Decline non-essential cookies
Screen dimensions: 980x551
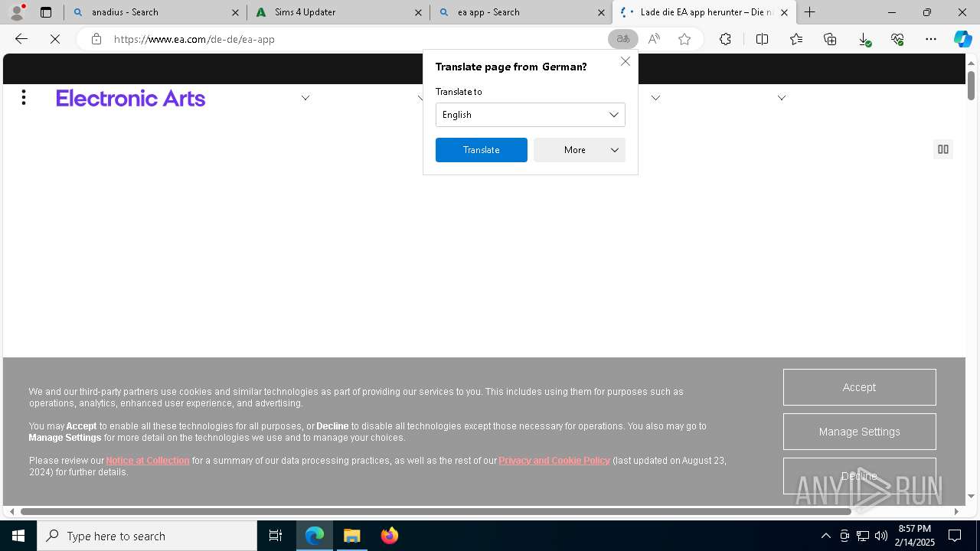coord(859,476)
